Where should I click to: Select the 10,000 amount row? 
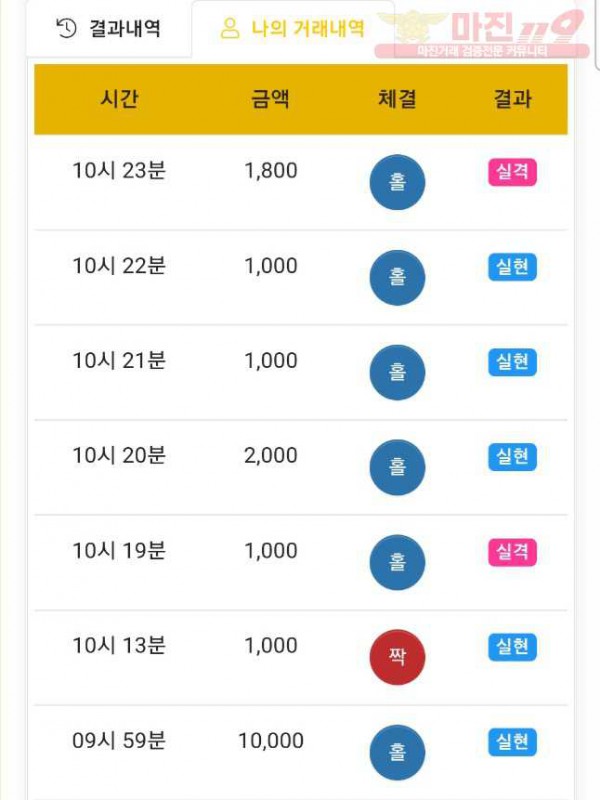301,753
